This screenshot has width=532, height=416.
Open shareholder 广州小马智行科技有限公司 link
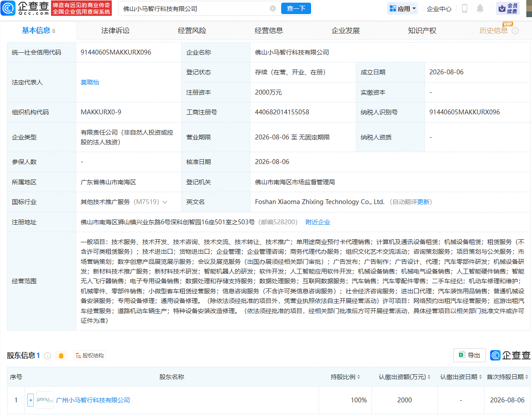tap(93, 400)
